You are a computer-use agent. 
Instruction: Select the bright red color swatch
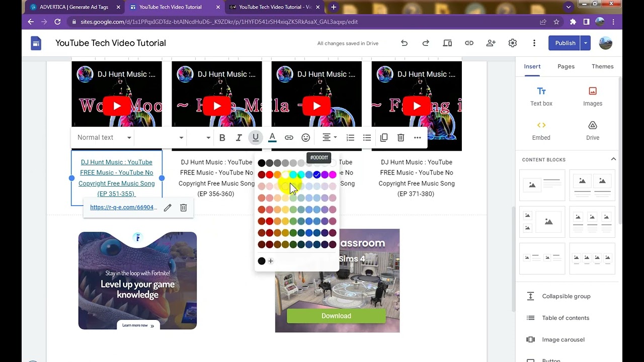pyautogui.click(x=270, y=174)
